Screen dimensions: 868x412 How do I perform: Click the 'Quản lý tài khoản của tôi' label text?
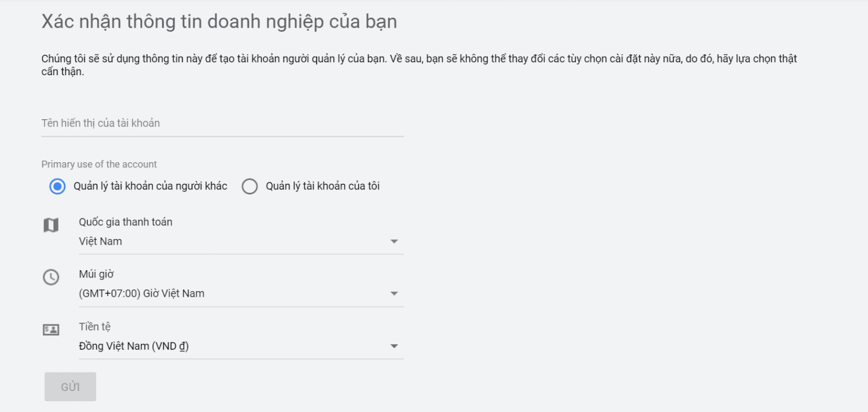322,187
